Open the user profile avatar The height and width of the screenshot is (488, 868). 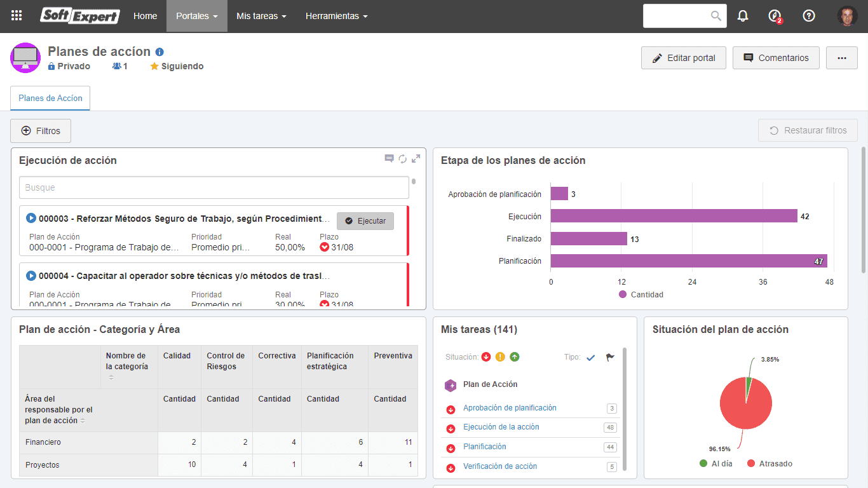click(x=847, y=16)
